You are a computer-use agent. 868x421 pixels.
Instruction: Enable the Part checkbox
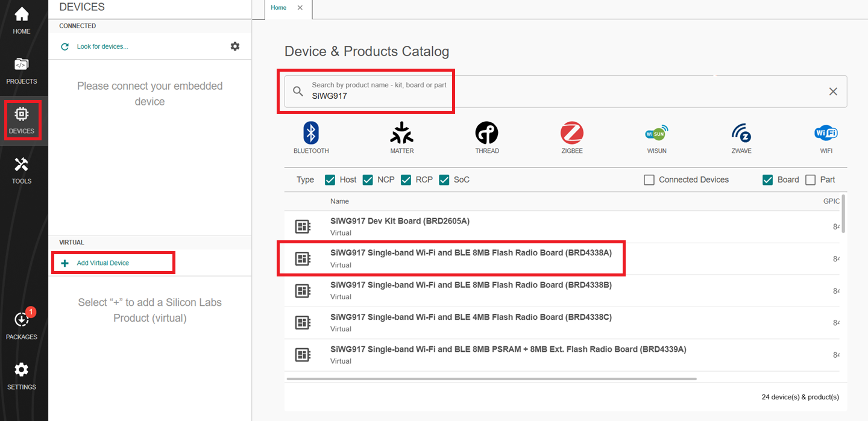pos(811,179)
